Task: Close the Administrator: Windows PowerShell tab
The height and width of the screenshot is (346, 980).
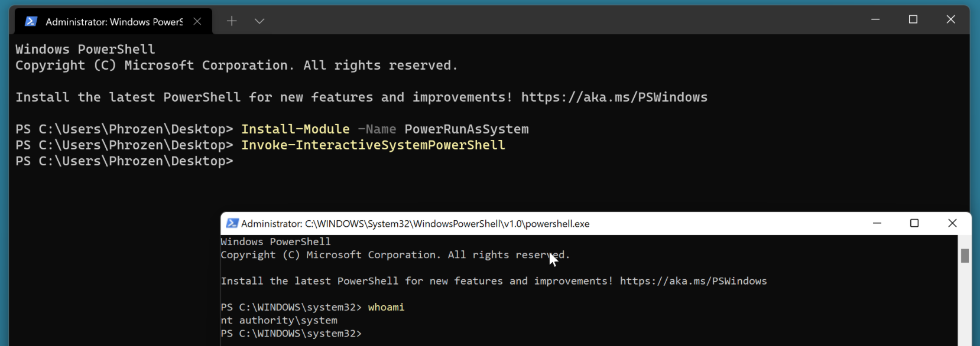Action: click(x=197, y=21)
